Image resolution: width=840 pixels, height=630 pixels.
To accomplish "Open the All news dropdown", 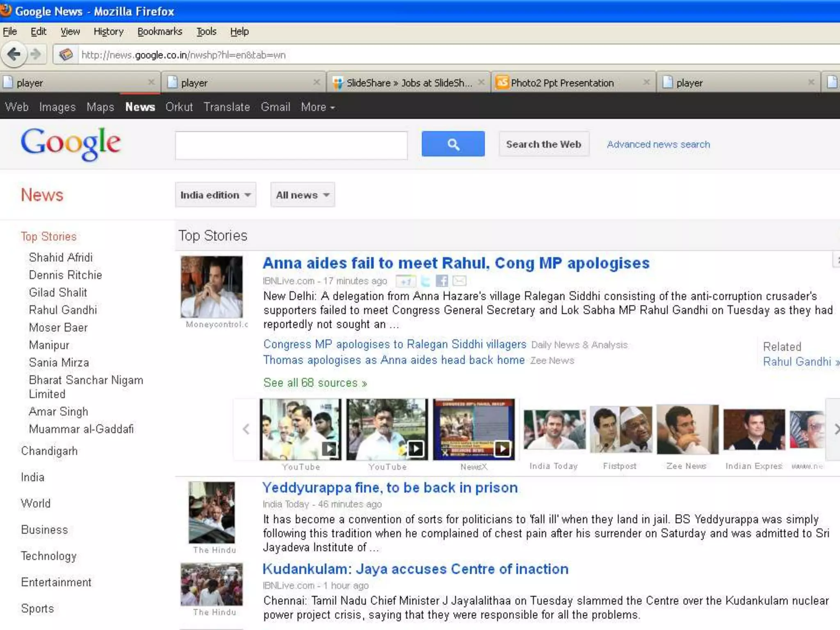I will [x=302, y=195].
